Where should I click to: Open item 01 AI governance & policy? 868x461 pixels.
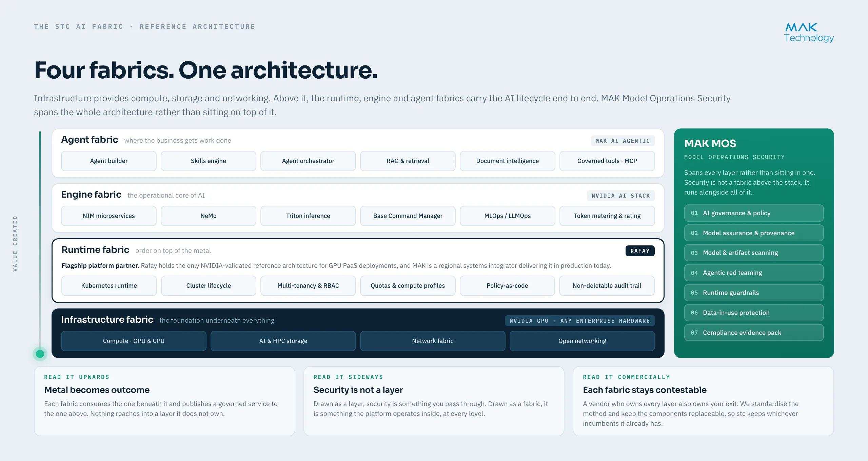754,213
